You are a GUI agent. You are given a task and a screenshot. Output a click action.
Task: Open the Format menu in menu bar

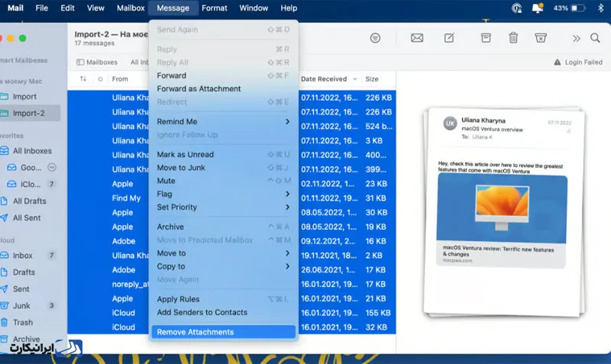[215, 8]
